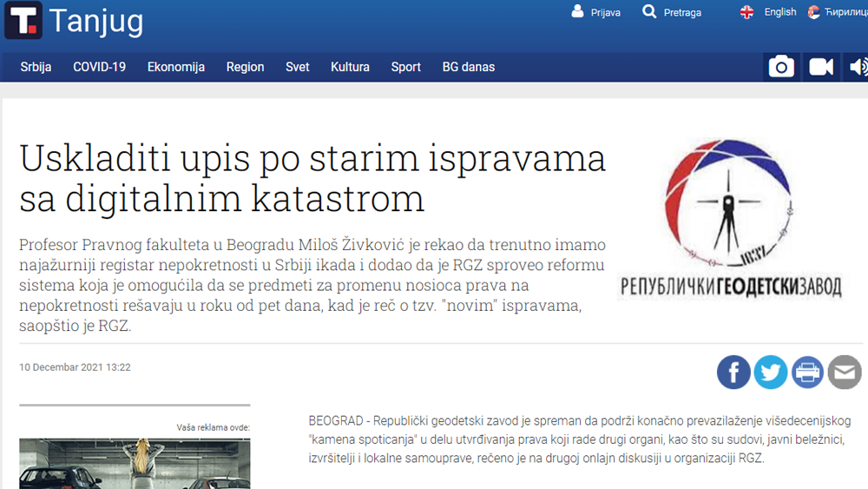
Task: Open the COVID-19 section
Action: tap(99, 67)
